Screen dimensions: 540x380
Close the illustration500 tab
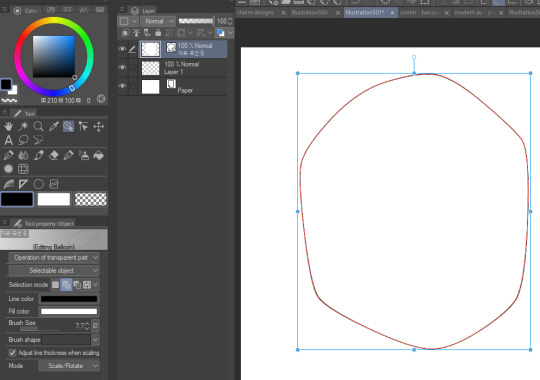338,13
